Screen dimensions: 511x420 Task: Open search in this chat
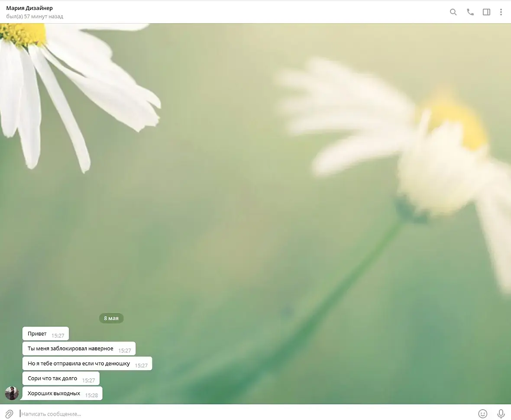453,12
